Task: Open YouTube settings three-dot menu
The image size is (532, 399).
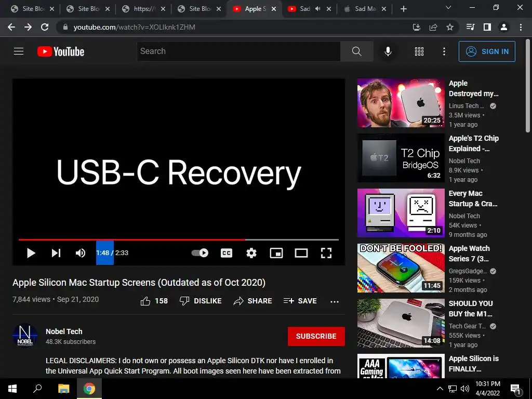Action: [x=444, y=51]
